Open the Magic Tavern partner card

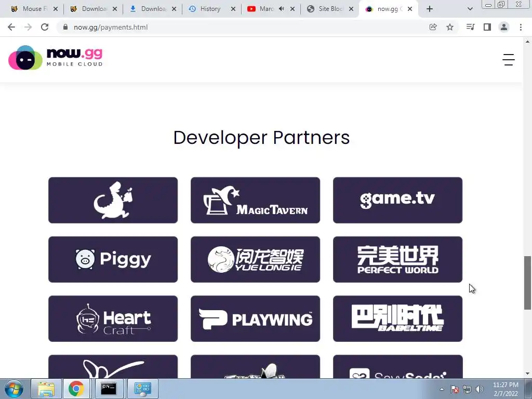click(255, 200)
